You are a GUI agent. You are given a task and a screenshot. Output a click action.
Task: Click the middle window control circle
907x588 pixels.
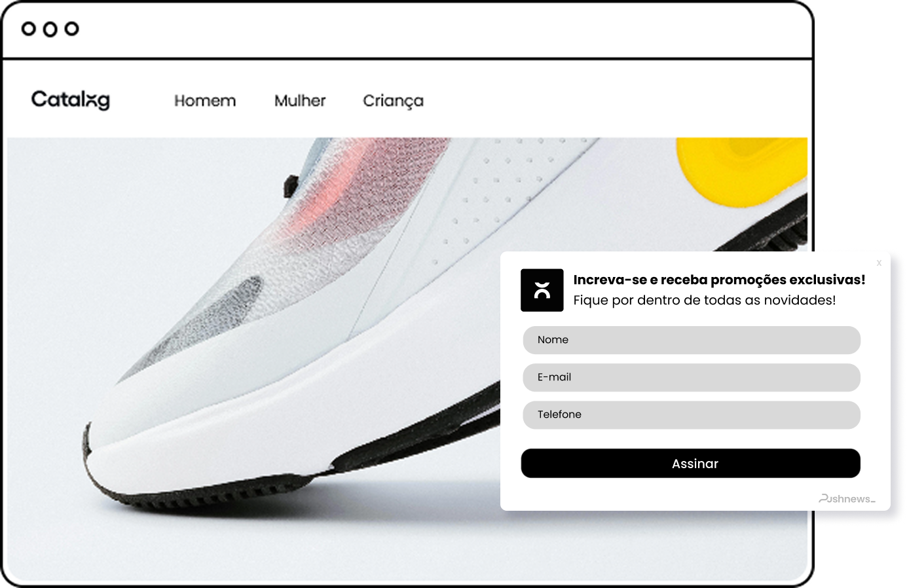50,29
